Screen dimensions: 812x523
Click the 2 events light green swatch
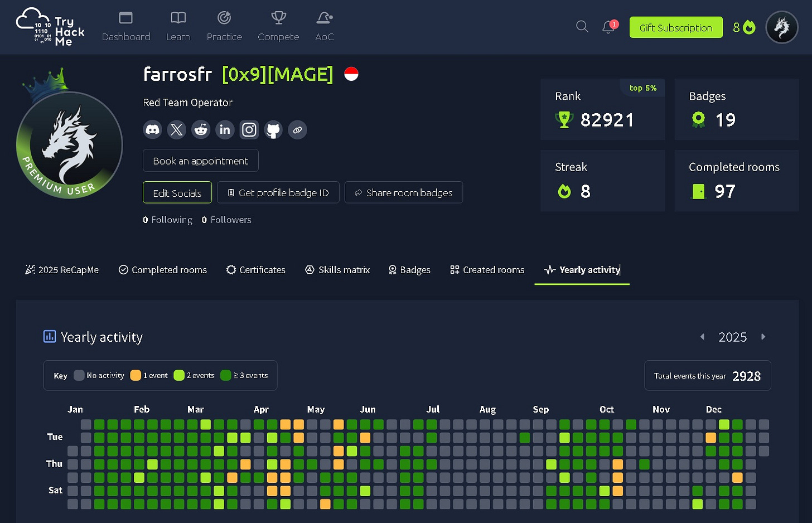(179, 375)
